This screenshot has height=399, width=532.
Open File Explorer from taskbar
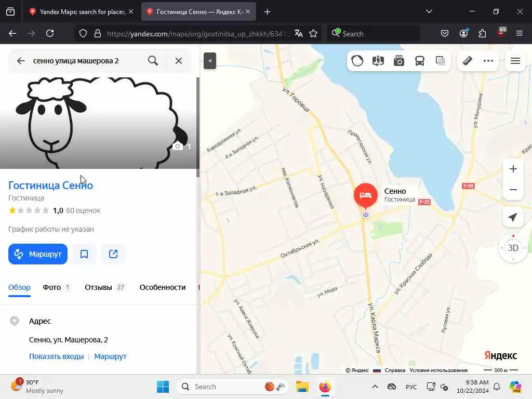coord(302,387)
